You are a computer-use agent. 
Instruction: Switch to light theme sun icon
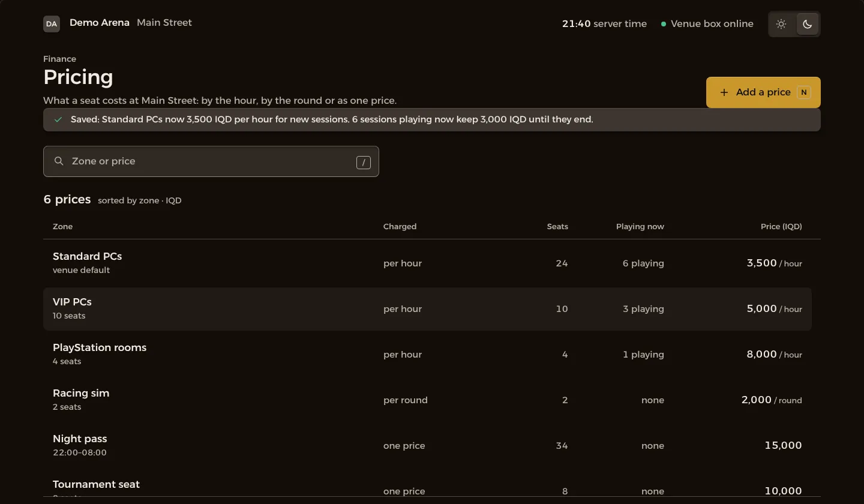pyautogui.click(x=781, y=24)
